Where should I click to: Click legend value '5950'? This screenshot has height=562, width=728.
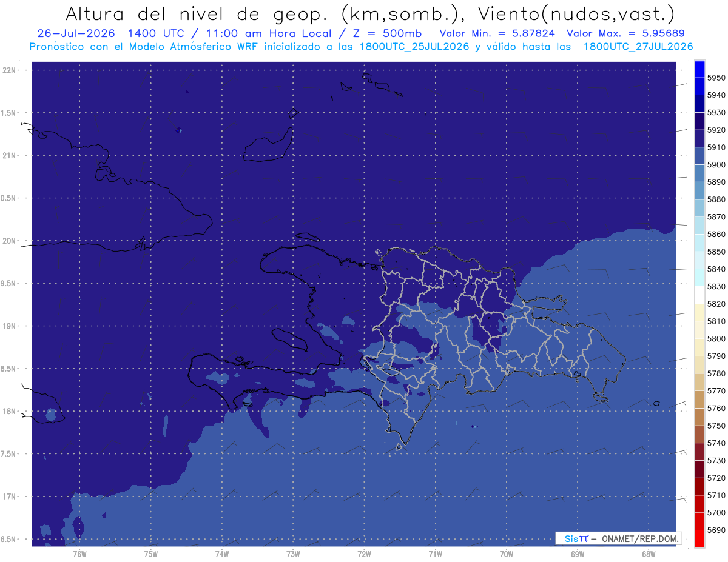[716, 78]
